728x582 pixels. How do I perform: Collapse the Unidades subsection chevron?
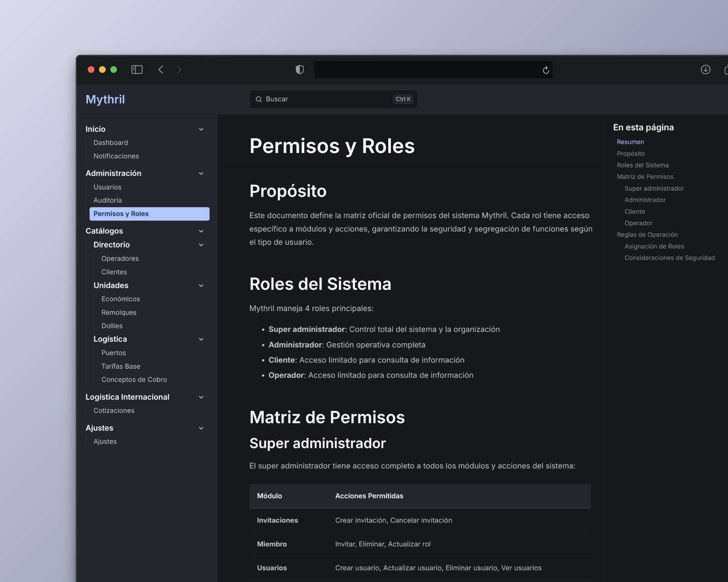201,286
